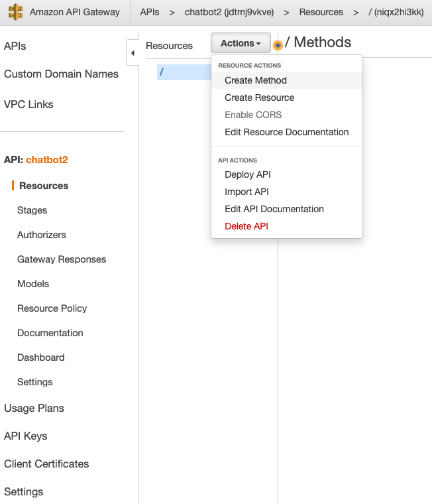Click the Amazon API Gateway logo icon
This screenshot has height=504, width=432.
click(x=16, y=12)
